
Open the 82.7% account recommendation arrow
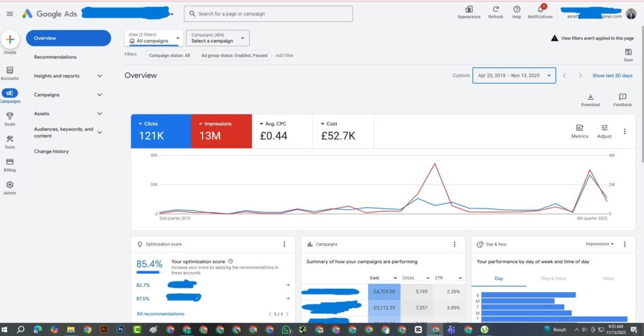(x=287, y=285)
